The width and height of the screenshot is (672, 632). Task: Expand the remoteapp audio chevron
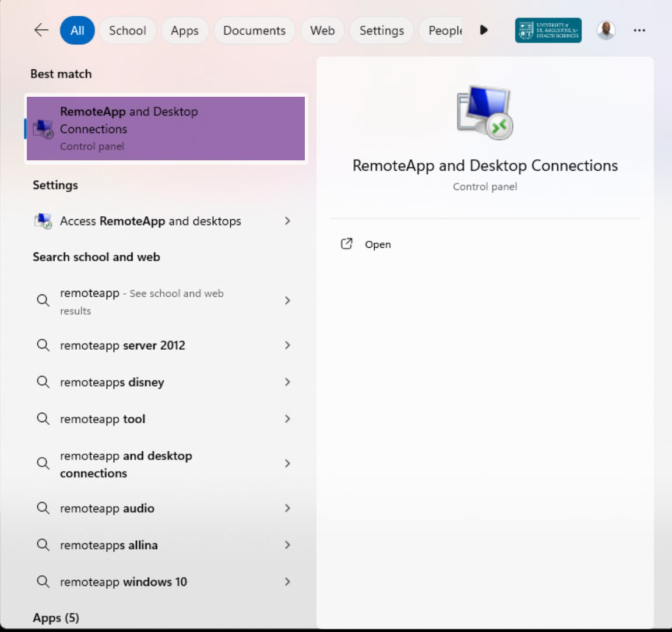[x=287, y=508]
